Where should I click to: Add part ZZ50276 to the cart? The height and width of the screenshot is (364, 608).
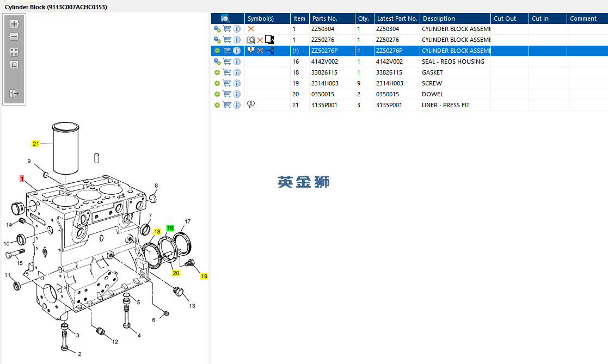coord(227,40)
